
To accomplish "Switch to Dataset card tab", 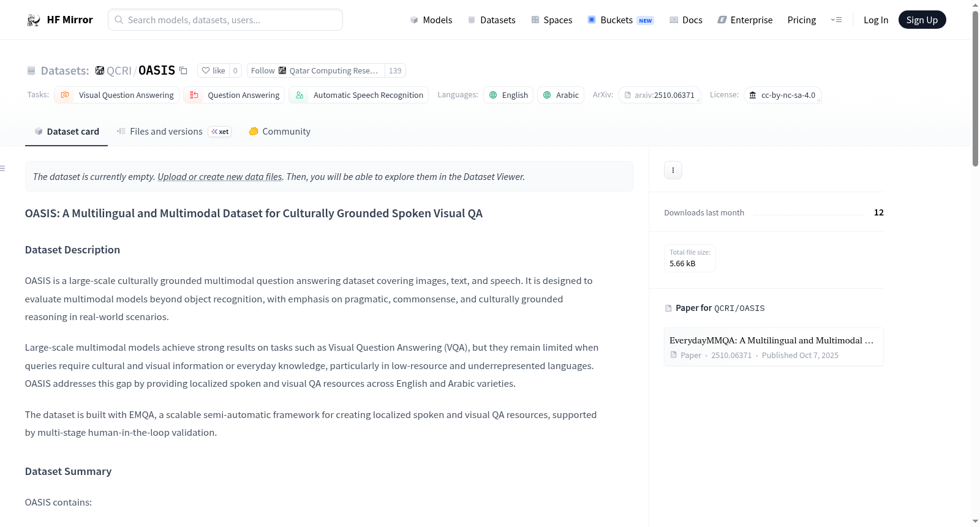I will (x=66, y=132).
